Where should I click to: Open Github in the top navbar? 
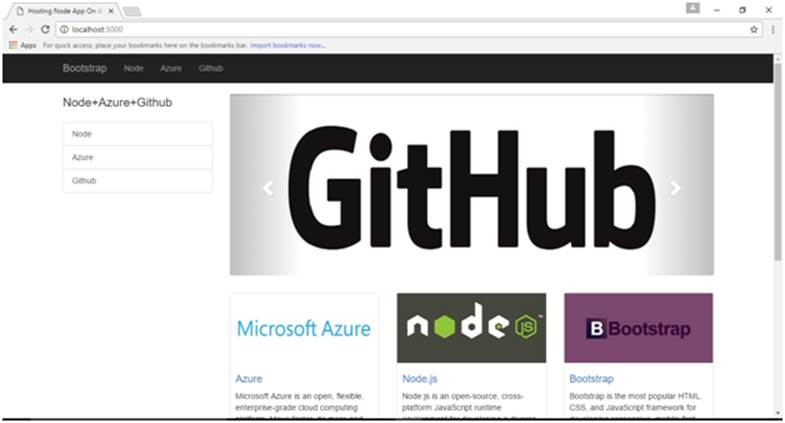(x=211, y=68)
